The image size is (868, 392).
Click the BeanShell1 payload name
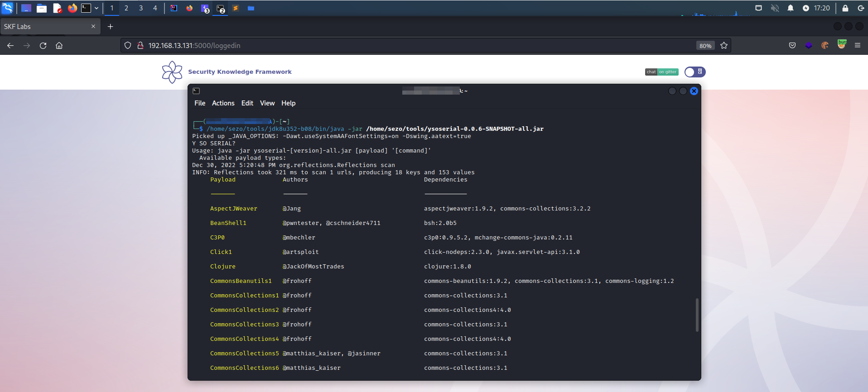(228, 223)
